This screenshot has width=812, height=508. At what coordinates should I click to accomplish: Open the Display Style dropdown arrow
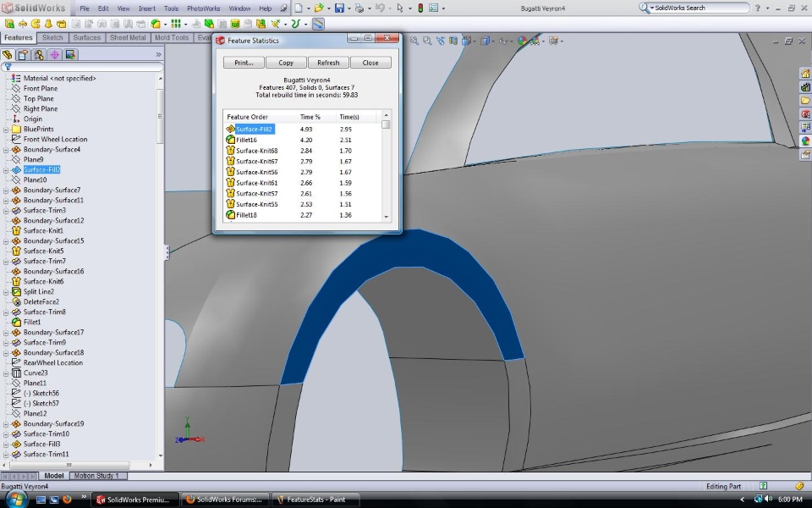point(492,41)
